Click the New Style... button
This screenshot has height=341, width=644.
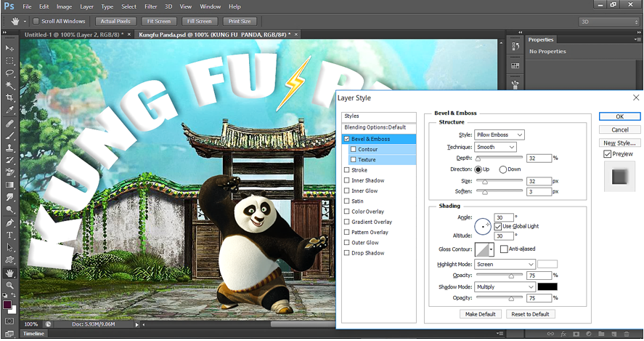click(619, 143)
